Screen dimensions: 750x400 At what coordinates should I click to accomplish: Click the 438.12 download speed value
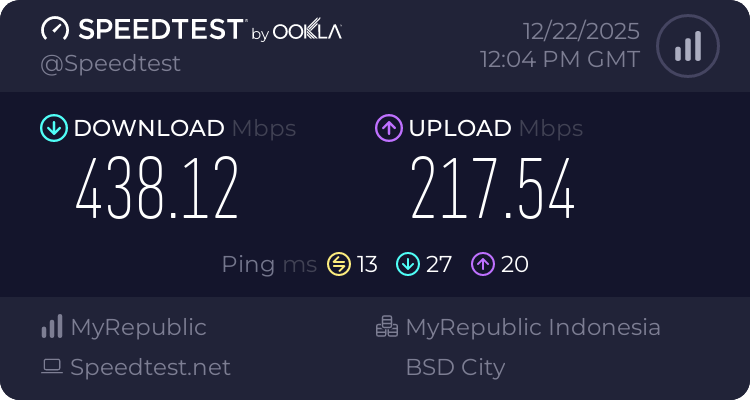(158, 190)
